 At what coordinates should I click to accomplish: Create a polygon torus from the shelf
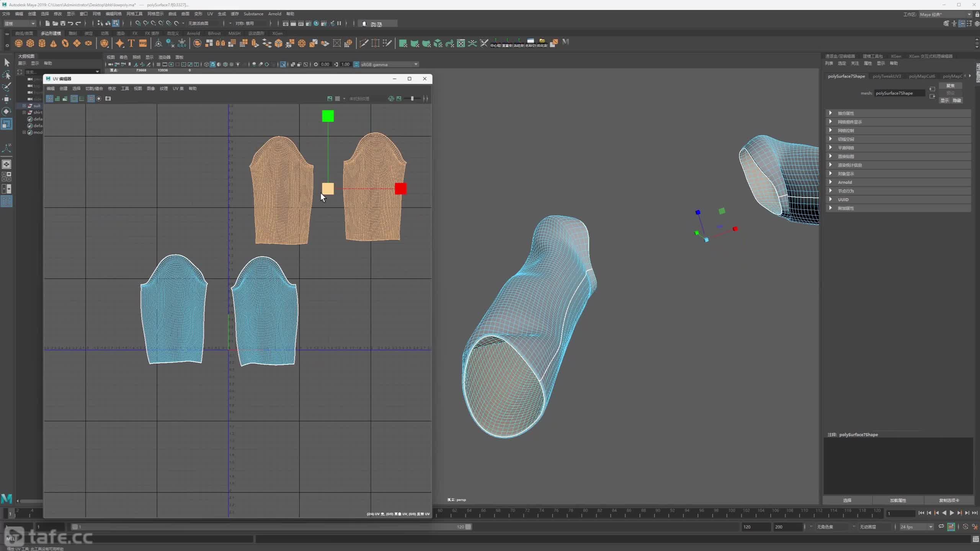tap(65, 43)
